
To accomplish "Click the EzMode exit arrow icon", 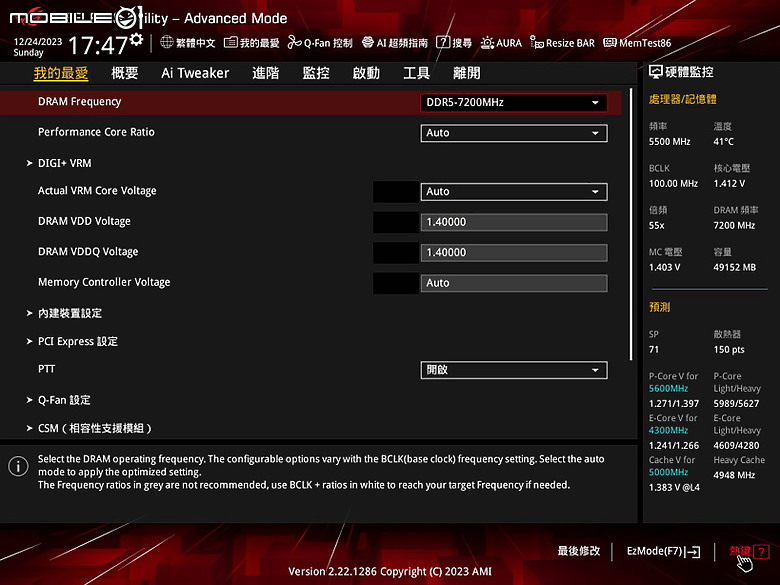I will click(x=692, y=551).
